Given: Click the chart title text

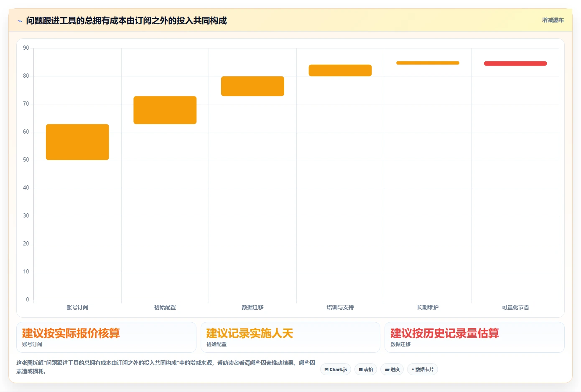Looking at the screenshot, I should 126,21.
